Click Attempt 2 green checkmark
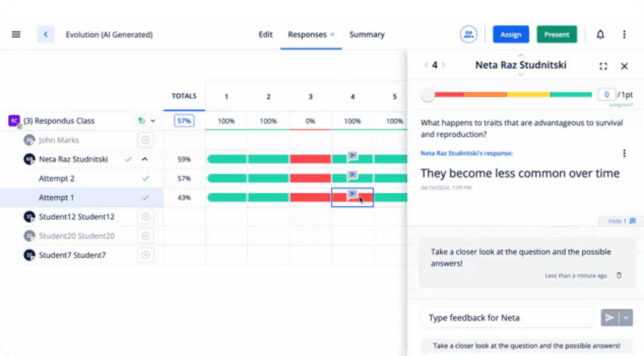 point(146,178)
